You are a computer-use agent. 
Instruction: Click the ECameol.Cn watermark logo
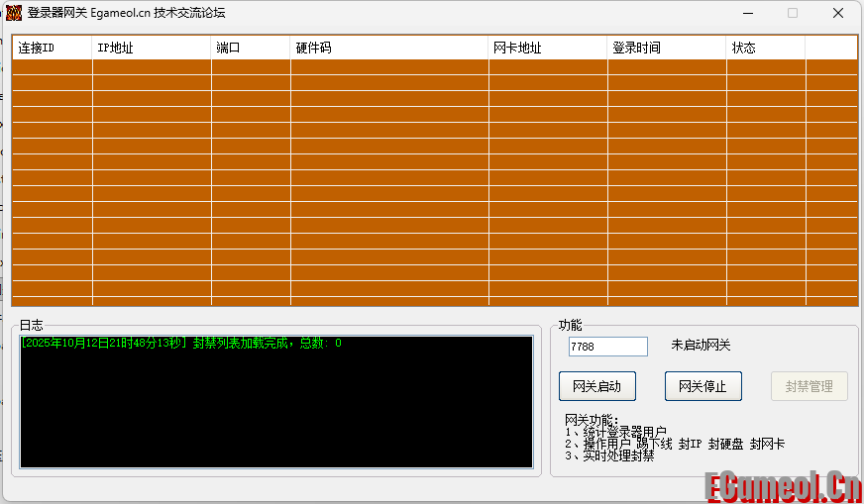781,486
